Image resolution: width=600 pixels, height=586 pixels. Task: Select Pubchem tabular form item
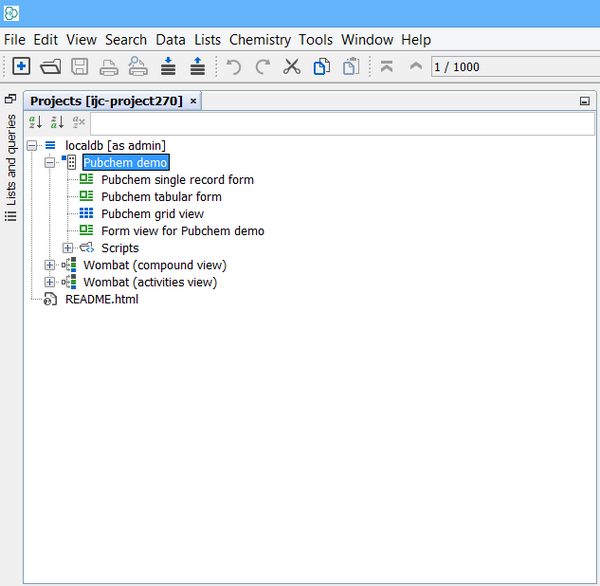pyautogui.click(x=161, y=197)
